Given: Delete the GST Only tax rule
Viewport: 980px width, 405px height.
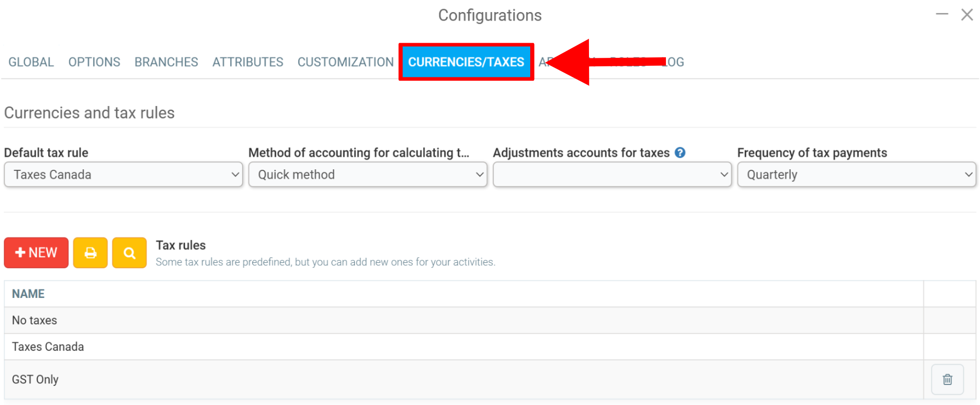Looking at the screenshot, I should click(947, 379).
